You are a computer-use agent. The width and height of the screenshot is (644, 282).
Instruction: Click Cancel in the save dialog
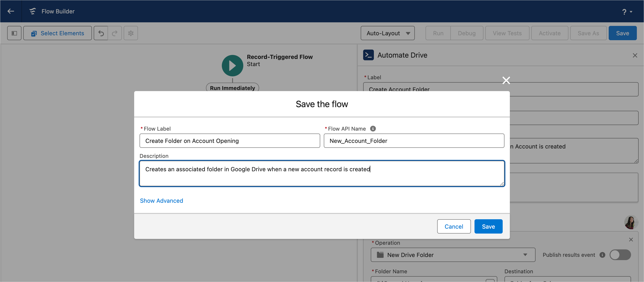454,226
